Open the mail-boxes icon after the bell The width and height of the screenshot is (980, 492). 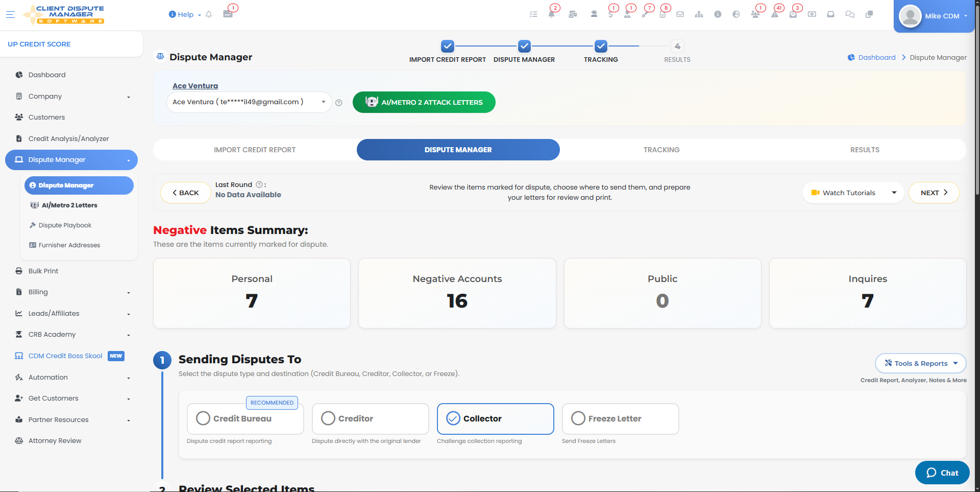point(573,14)
